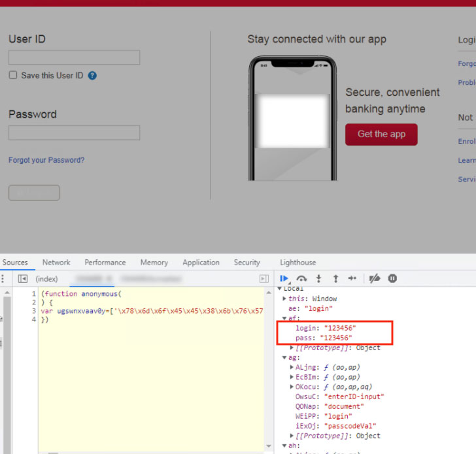The width and height of the screenshot is (476, 454).
Task: Click the Get the app button
Action: click(381, 134)
